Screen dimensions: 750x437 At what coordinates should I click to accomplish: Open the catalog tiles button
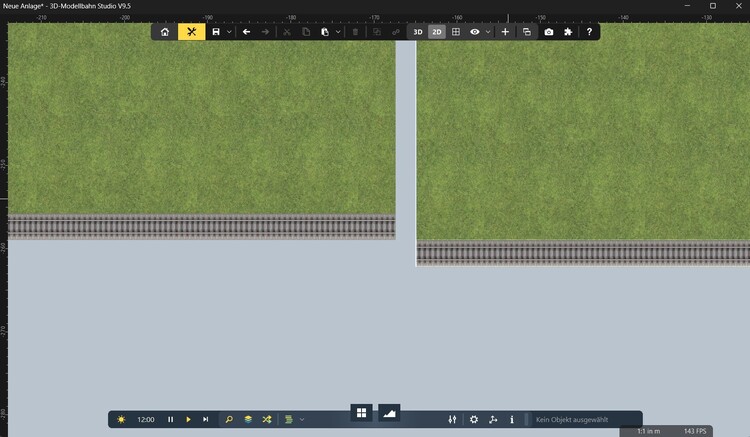tap(361, 412)
